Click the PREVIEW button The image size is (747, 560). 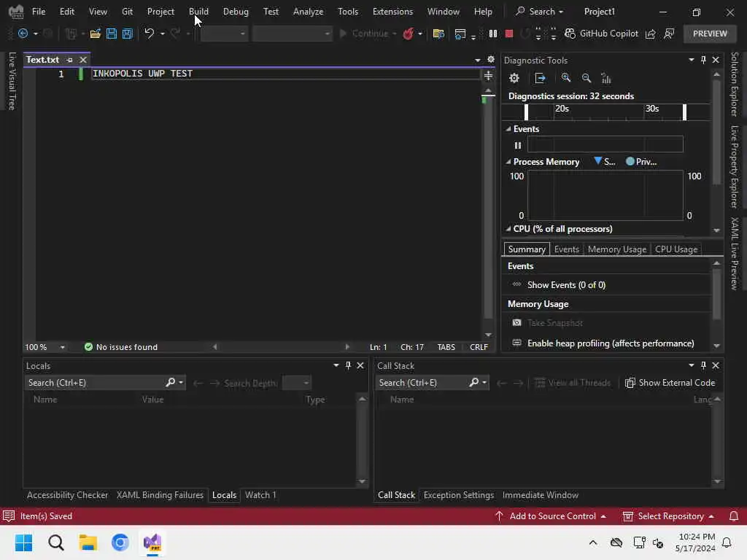710,34
